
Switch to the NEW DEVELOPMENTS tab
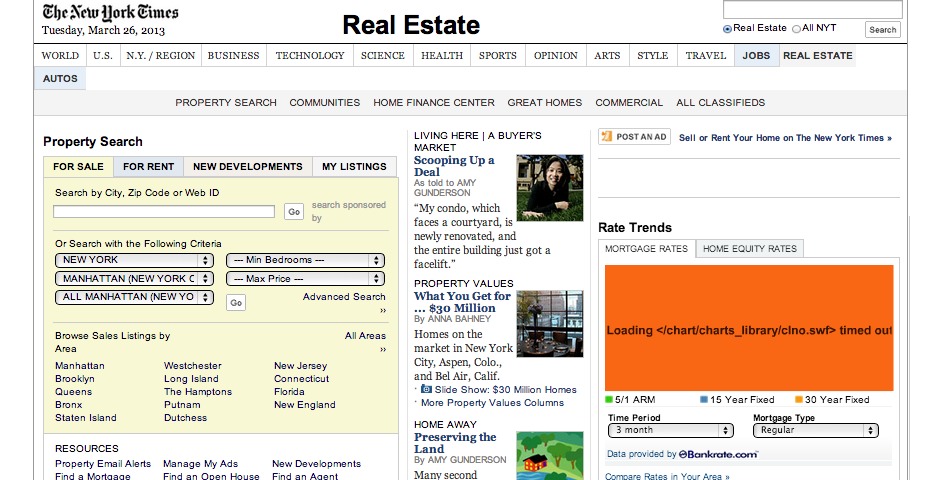[x=248, y=167]
